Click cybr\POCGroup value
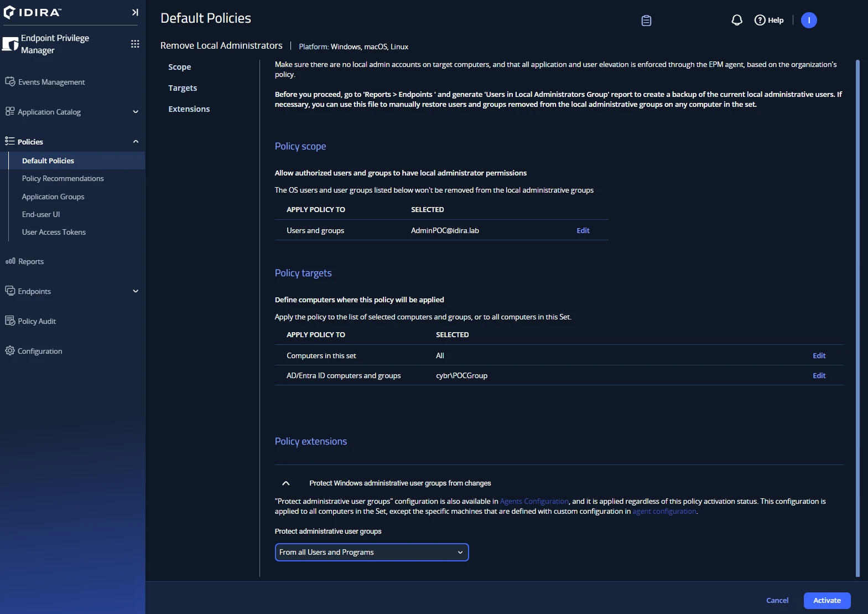The width and height of the screenshot is (868, 614). point(461,375)
